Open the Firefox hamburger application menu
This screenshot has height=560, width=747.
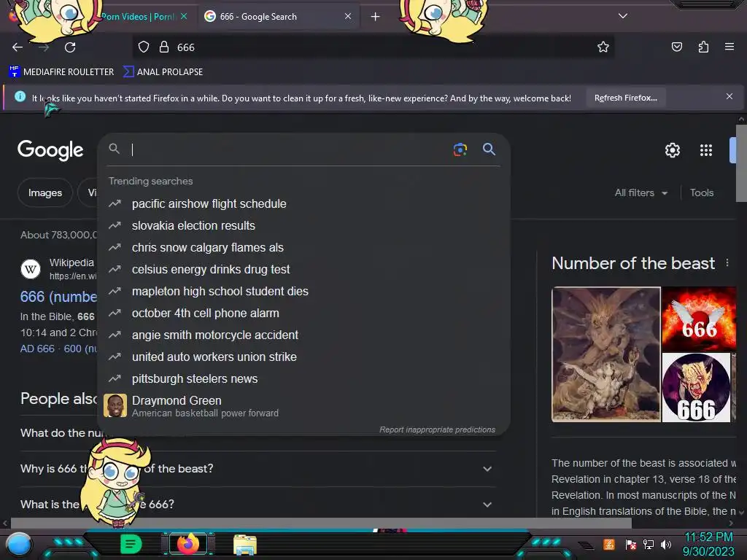729,47
